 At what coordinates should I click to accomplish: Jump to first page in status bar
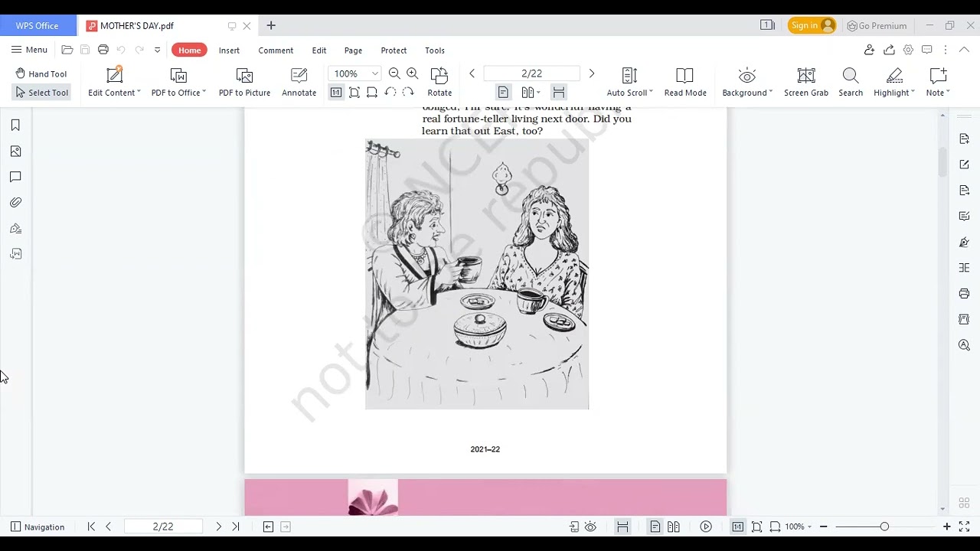click(x=91, y=527)
